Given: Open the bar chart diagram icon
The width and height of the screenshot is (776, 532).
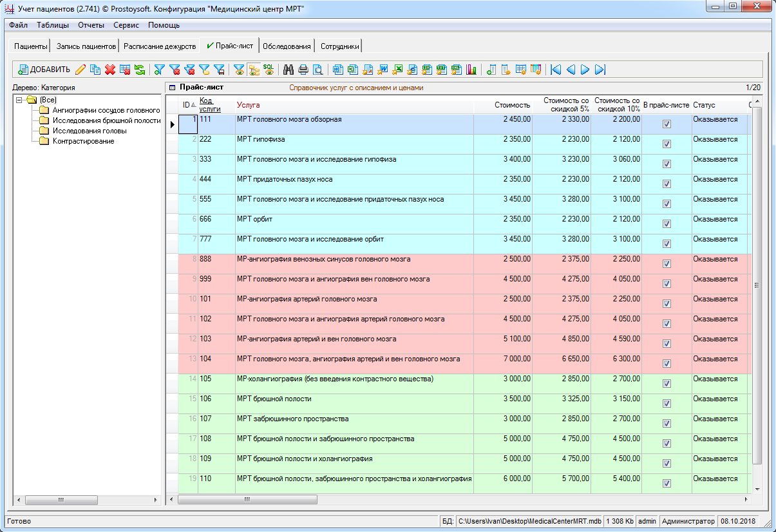Looking at the screenshot, I should click(x=471, y=70).
